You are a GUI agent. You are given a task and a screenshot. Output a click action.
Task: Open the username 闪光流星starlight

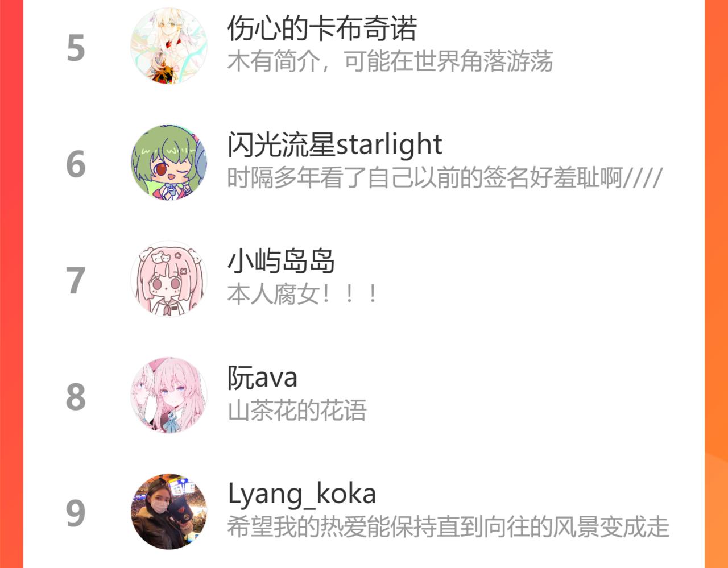pos(334,144)
